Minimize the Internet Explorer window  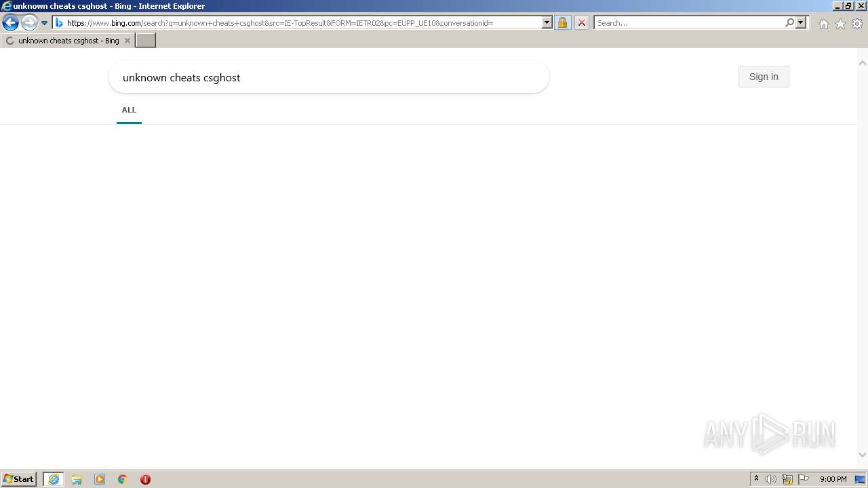837,6
